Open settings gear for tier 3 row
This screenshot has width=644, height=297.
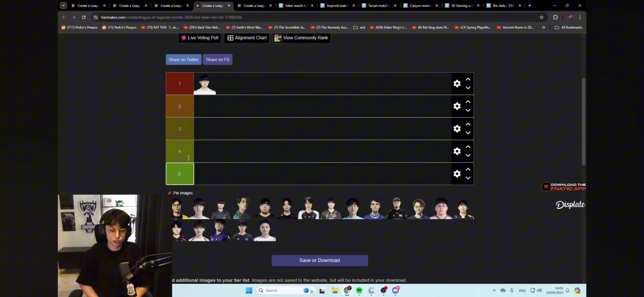(457, 129)
